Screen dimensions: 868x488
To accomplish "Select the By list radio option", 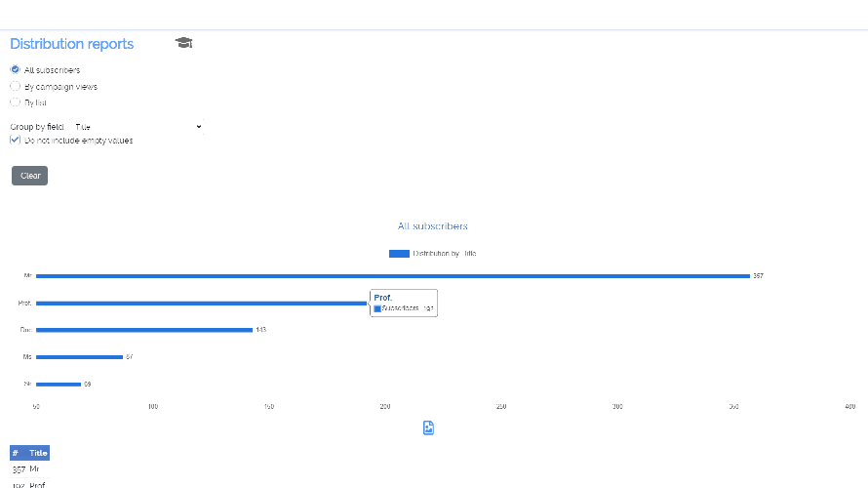I will [x=15, y=102].
